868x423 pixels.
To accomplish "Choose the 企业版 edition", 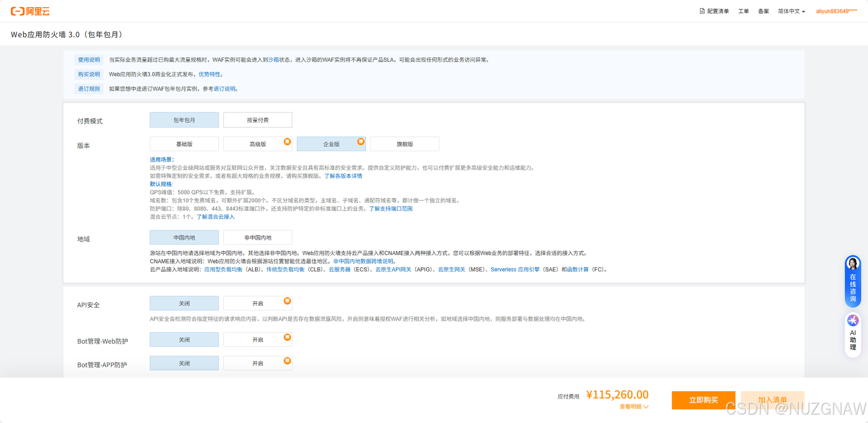I will coord(331,144).
